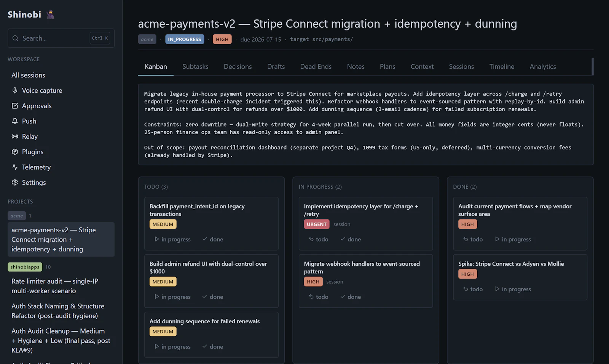Move Spike Stripe Connect card to in progress
Viewport: 609px width, 364px height.
click(x=513, y=289)
